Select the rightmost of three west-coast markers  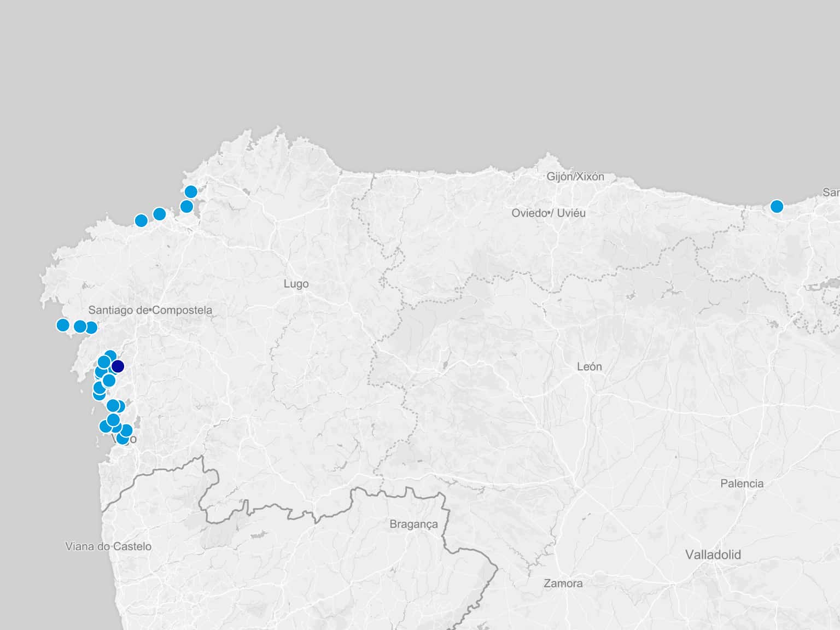(91, 328)
